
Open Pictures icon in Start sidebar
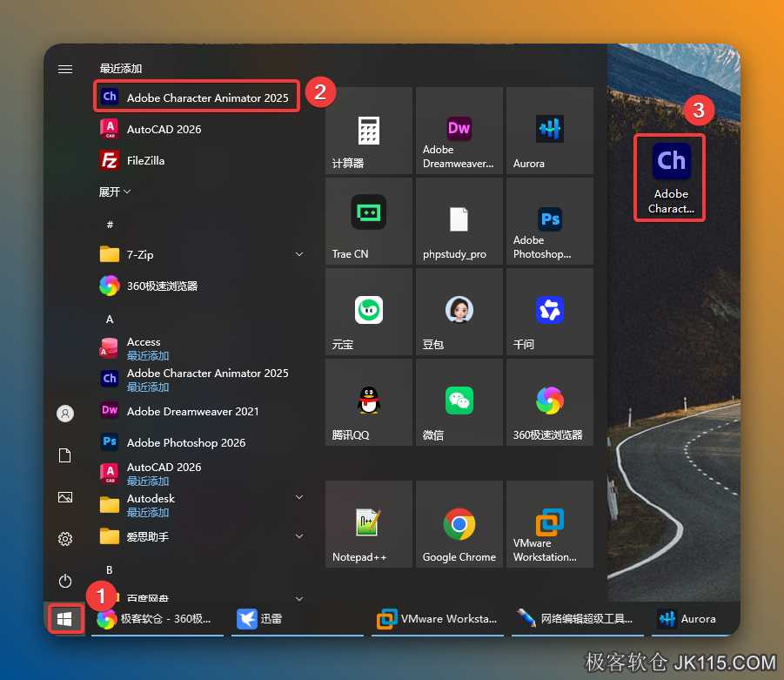point(65,497)
